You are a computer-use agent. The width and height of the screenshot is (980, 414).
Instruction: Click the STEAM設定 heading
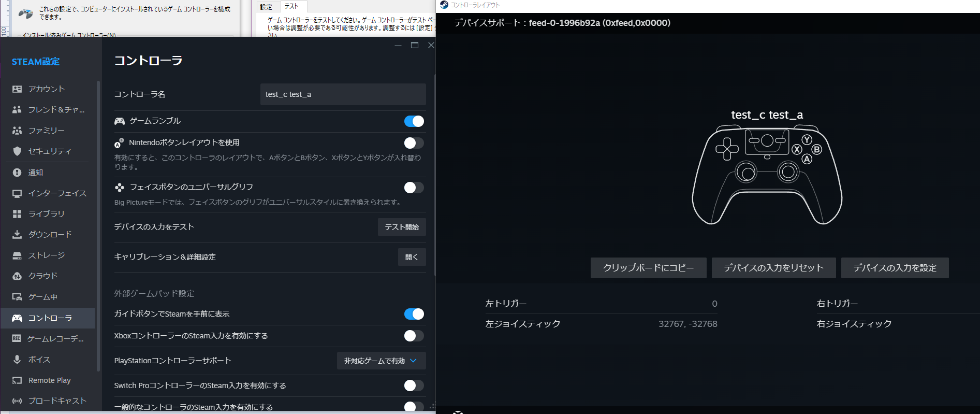click(36, 62)
